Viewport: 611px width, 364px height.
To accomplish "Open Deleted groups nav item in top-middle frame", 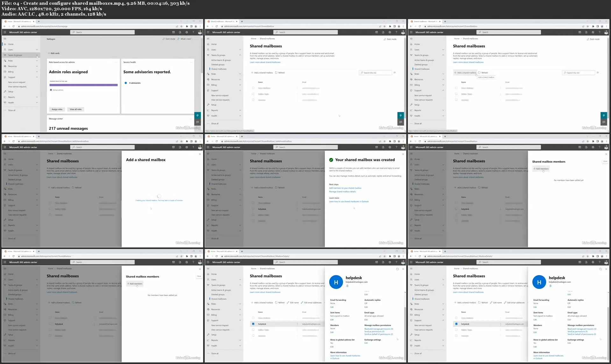I will point(218,65).
